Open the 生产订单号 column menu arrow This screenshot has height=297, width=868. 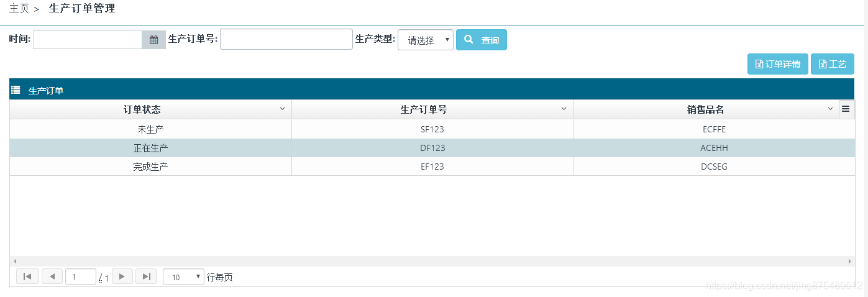tap(564, 109)
